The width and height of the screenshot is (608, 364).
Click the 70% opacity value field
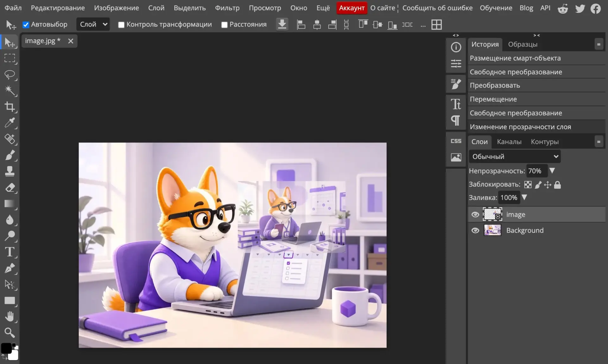point(537,171)
